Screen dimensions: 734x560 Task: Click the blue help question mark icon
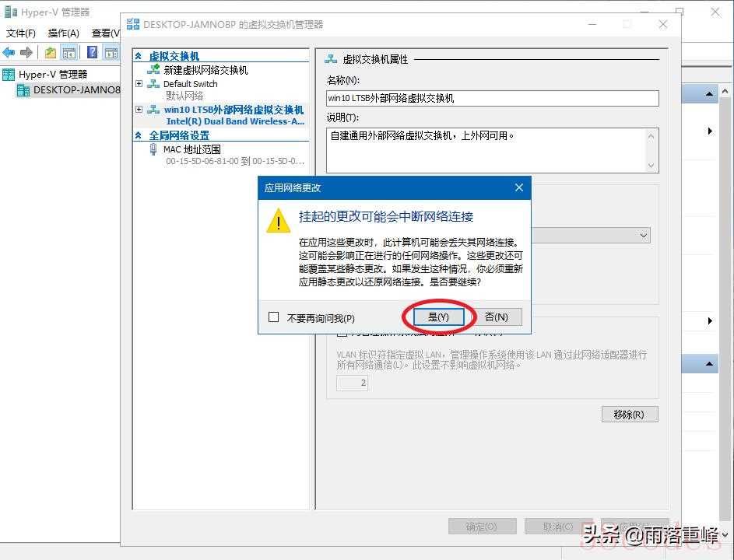(x=93, y=52)
